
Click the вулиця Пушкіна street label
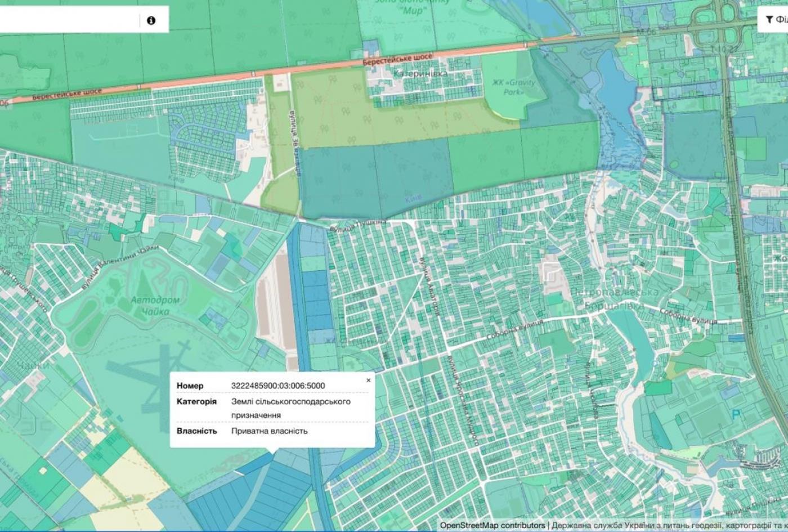(359, 225)
